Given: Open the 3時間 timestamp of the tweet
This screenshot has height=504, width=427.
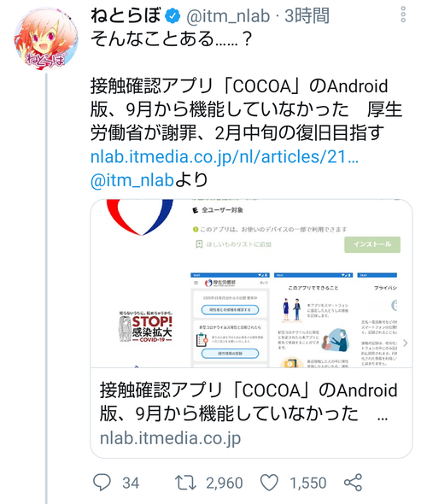Looking at the screenshot, I should 307,15.
